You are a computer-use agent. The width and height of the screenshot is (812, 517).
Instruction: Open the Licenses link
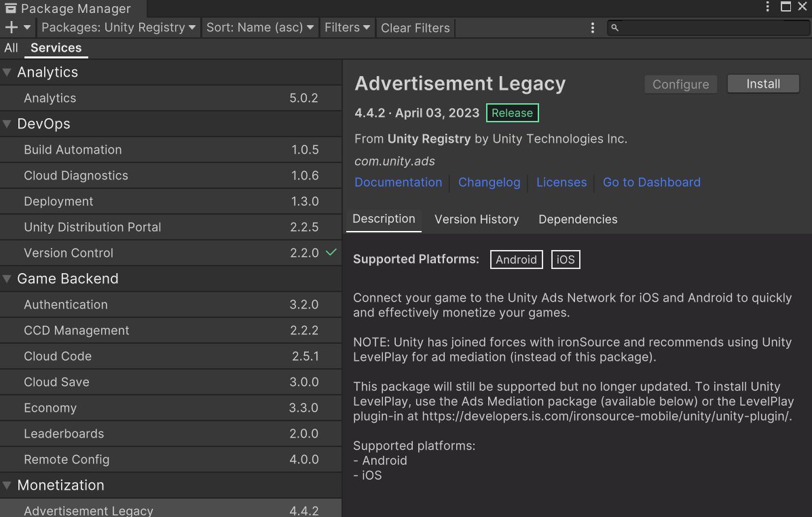561,182
